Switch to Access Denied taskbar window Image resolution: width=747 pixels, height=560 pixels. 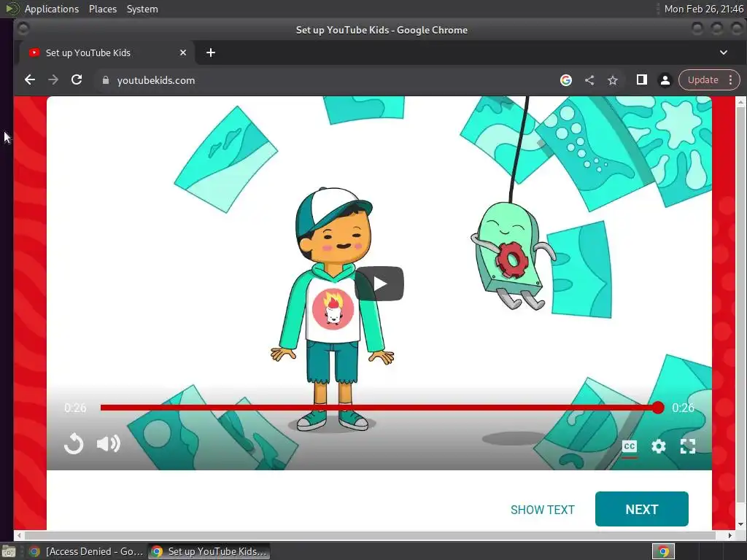[86, 551]
